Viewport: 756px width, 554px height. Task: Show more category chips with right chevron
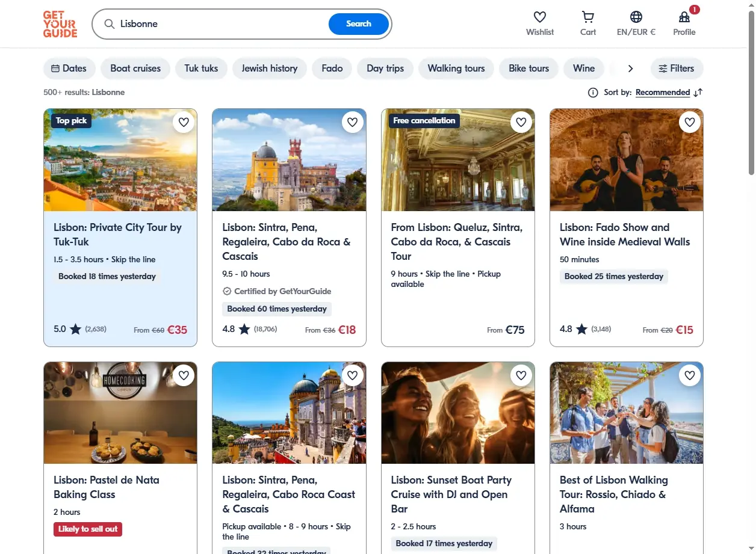[630, 69]
